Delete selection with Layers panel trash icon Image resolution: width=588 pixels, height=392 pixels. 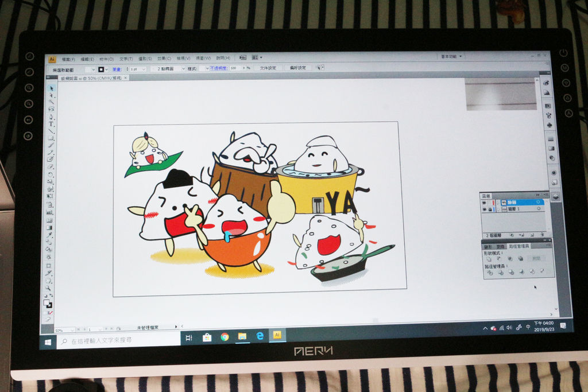(x=542, y=235)
